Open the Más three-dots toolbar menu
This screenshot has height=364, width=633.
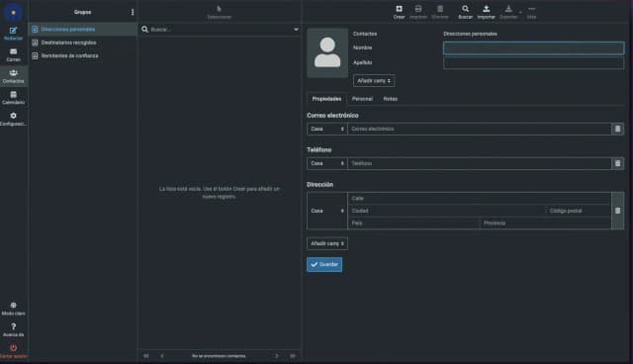tap(531, 12)
